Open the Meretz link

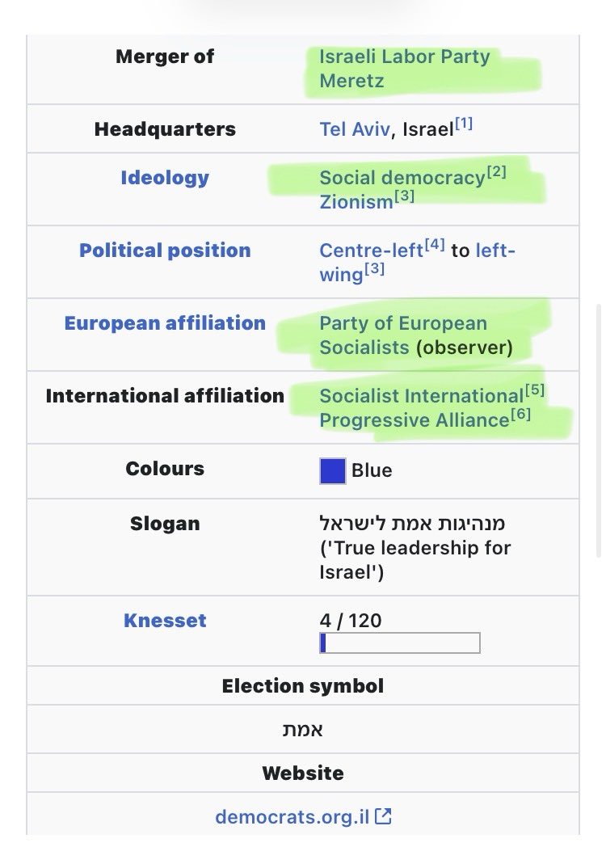351,81
